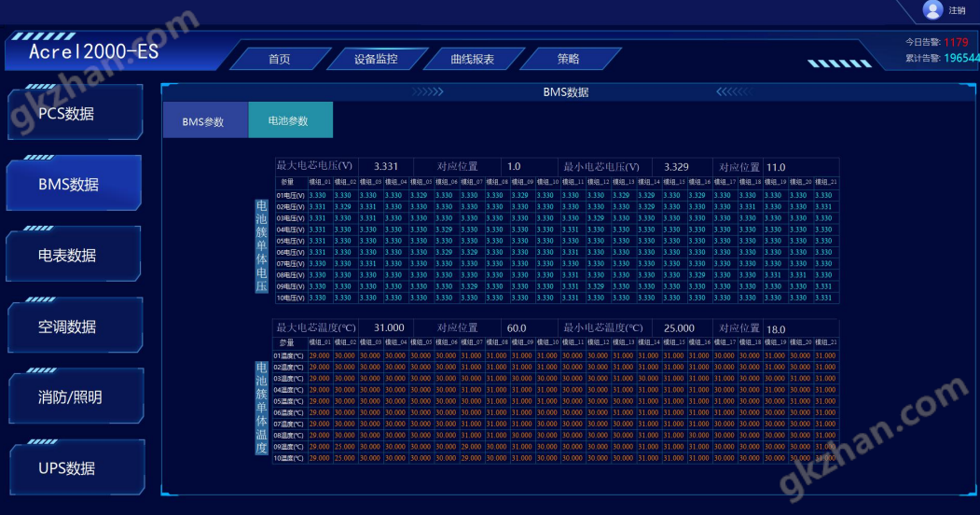Switch to the 设备监控 tab
980x515 pixels.
376,59
